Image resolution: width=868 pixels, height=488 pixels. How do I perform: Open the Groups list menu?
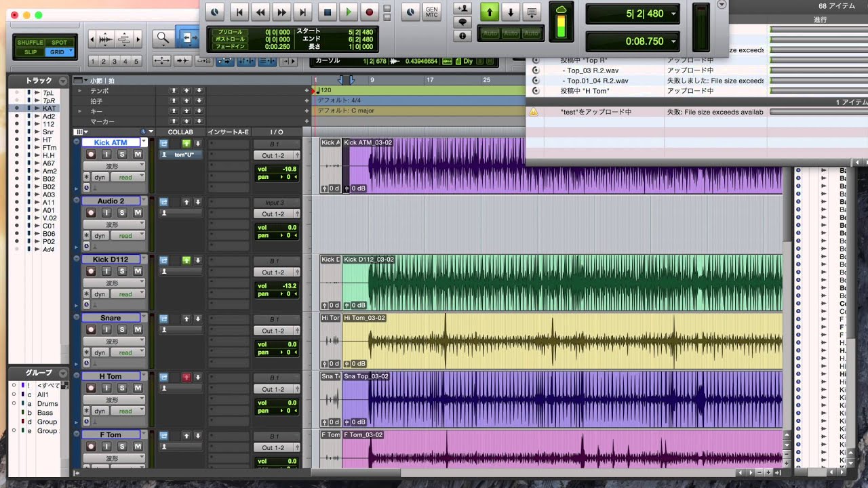point(63,373)
